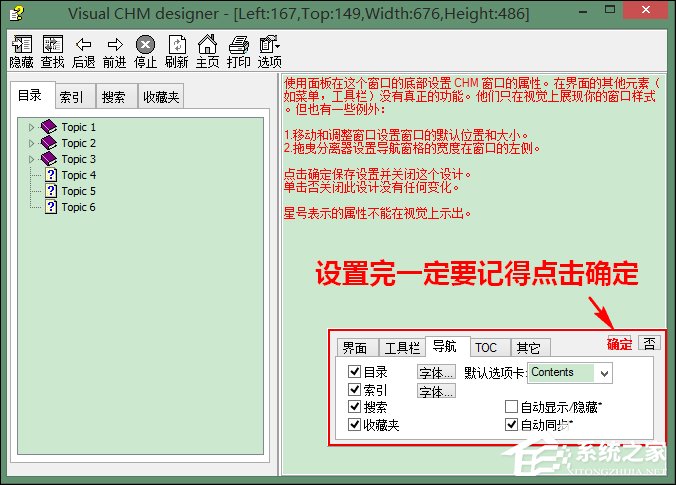The width and height of the screenshot is (676, 485).
Task: Switch to the 收藏夹 navigation tab
Action: [161, 97]
